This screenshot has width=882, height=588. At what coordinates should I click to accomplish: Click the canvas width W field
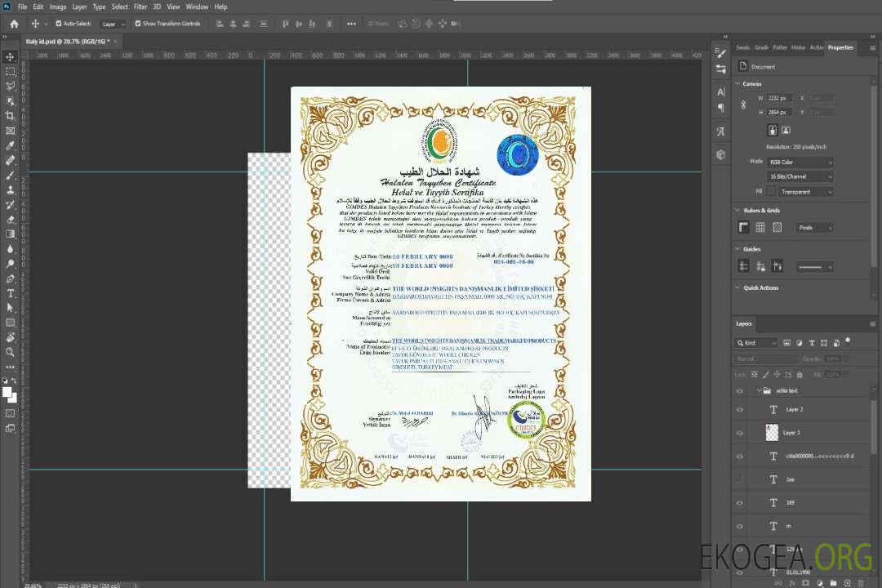pos(779,98)
